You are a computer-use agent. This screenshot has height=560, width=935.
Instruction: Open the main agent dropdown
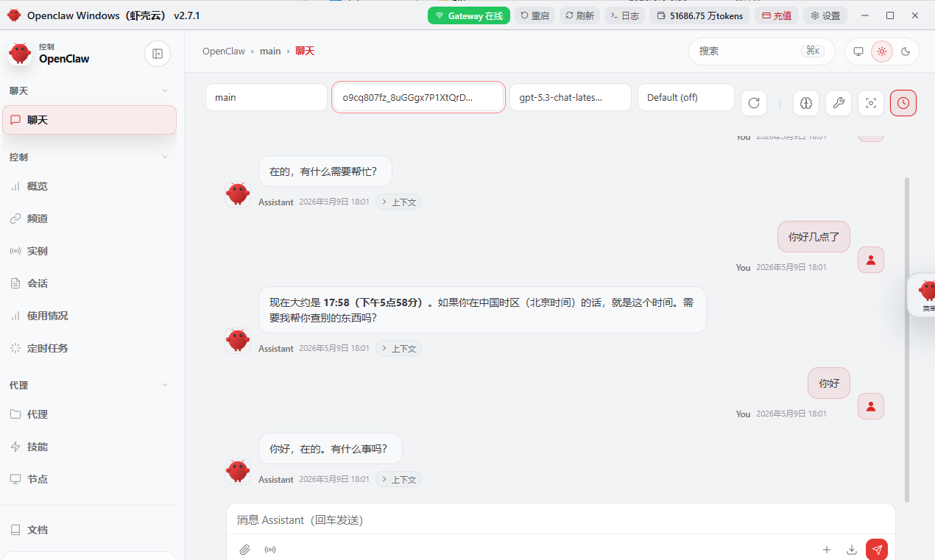pos(267,97)
